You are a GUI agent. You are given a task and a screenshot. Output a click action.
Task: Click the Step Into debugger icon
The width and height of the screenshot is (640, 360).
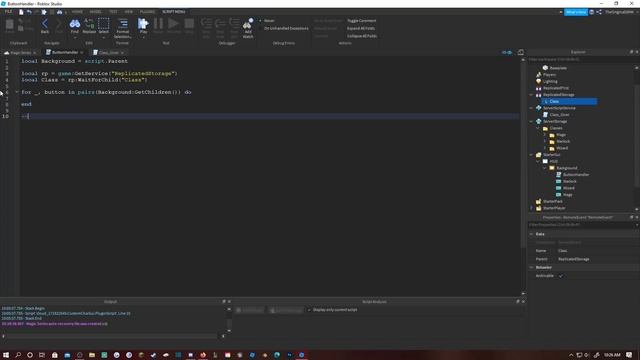tap(206, 23)
